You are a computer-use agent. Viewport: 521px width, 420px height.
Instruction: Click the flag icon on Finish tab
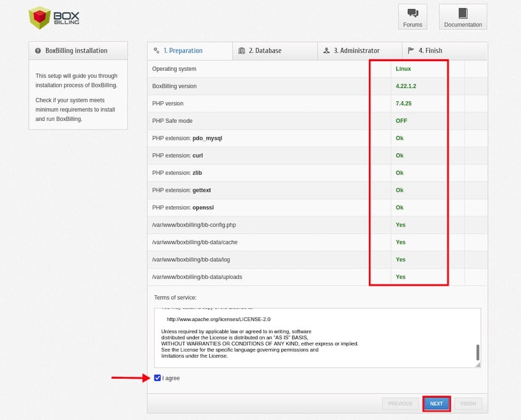click(x=411, y=50)
